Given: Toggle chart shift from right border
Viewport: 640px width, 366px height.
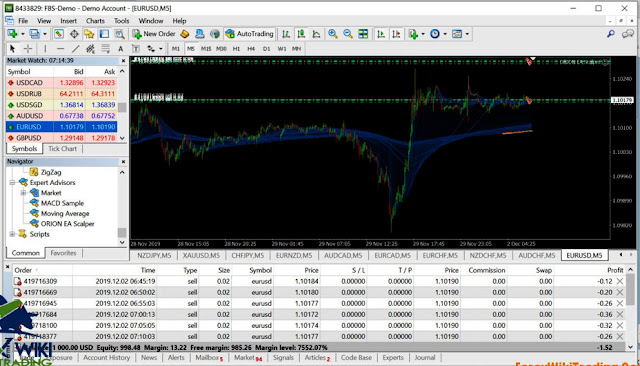Looking at the screenshot, I should pyautogui.click(x=396, y=34).
